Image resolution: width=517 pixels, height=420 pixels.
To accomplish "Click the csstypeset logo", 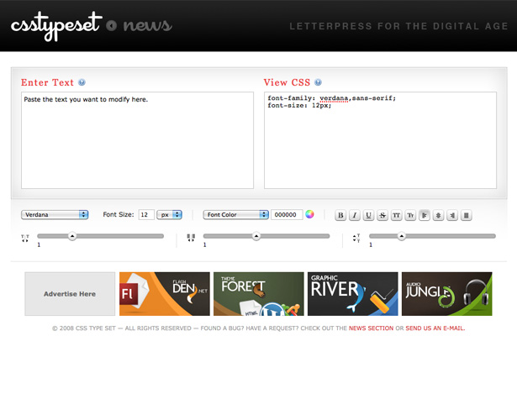I will click(56, 26).
